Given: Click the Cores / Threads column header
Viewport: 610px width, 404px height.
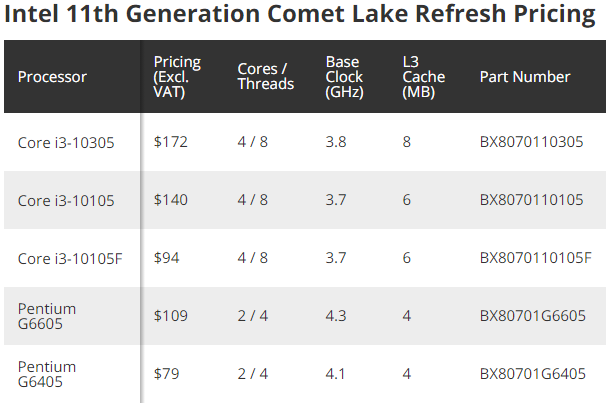Looking at the screenshot, I should tap(265, 77).
